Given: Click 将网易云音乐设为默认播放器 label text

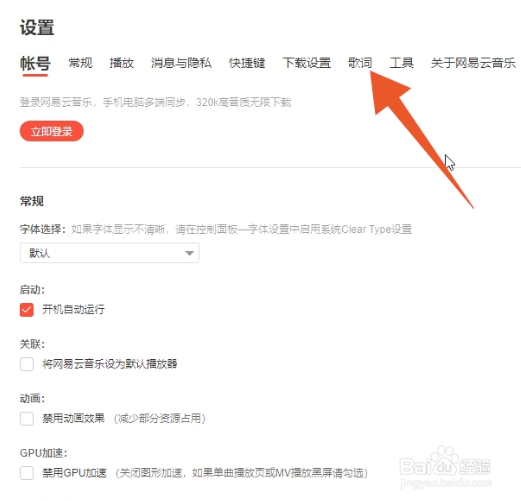Looking at the screenshot, I should 110,364.
